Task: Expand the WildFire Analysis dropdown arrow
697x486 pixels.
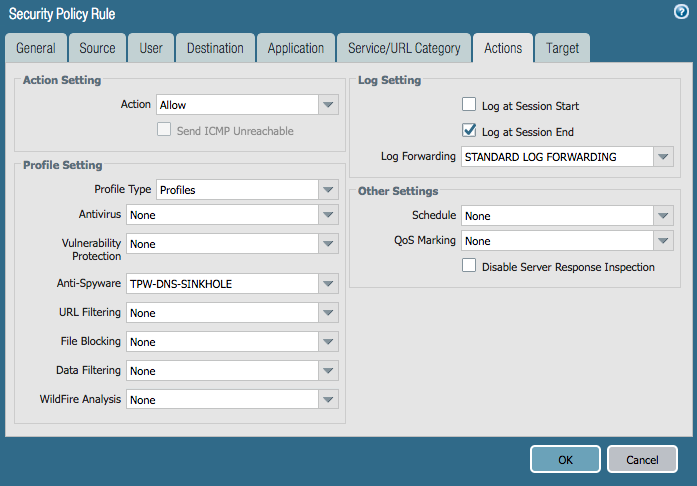Action: coord(328,399)
